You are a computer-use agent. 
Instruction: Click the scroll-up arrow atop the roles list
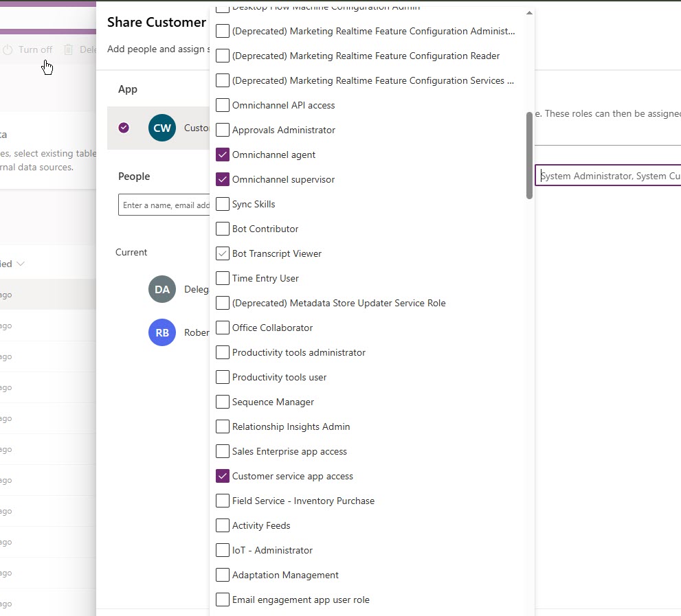pos(529,12)
